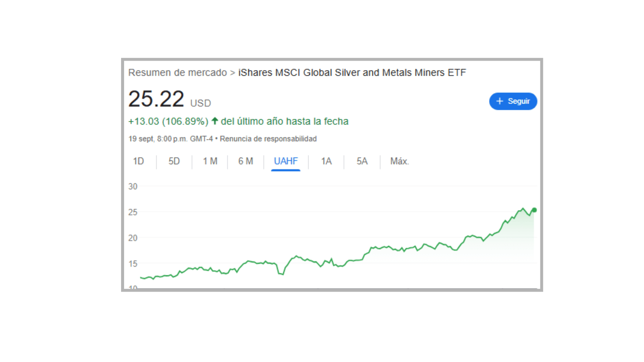The height and width of the screenshot is (362, 644).
Task: Open the Máx. maximum range tab
Action: [x=399, y=161]
